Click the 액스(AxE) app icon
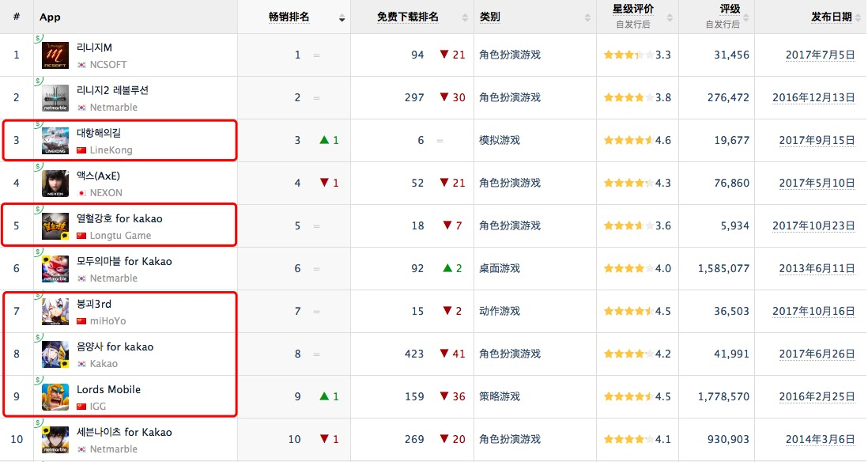 (x=55, y=184)
